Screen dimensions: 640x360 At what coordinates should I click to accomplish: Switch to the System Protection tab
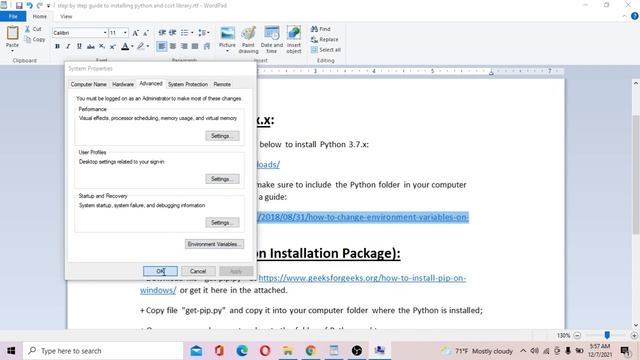click(x=188, y=84)
